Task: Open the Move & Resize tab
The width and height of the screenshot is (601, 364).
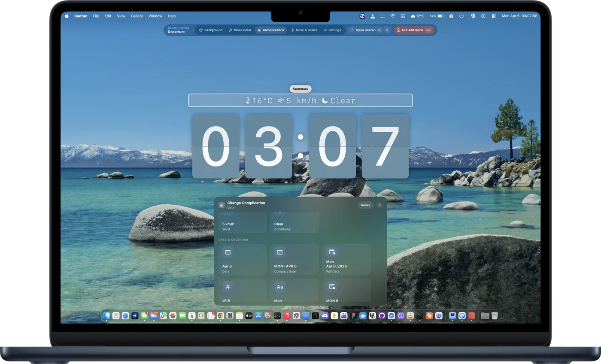Action: [x=304, y=30]
